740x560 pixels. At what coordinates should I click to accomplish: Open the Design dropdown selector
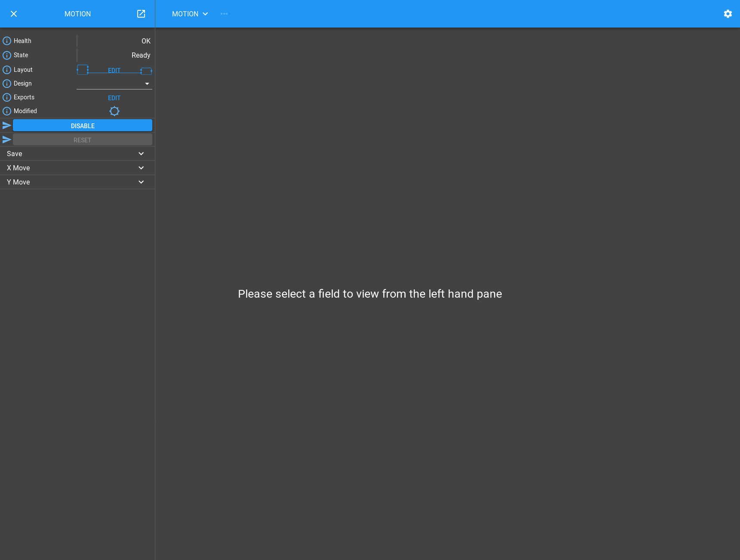[114, 83]
